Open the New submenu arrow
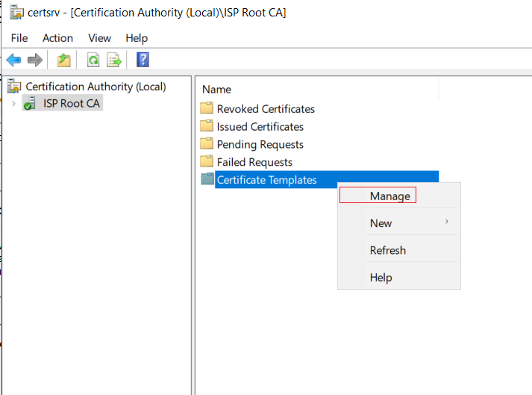 click(446, 222)
